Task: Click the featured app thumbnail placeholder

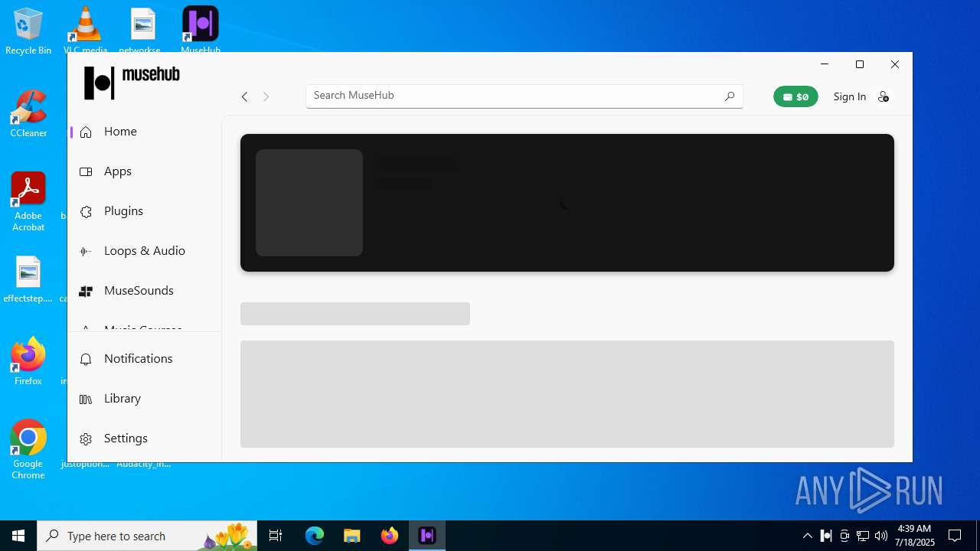Action: click(309, 203)
